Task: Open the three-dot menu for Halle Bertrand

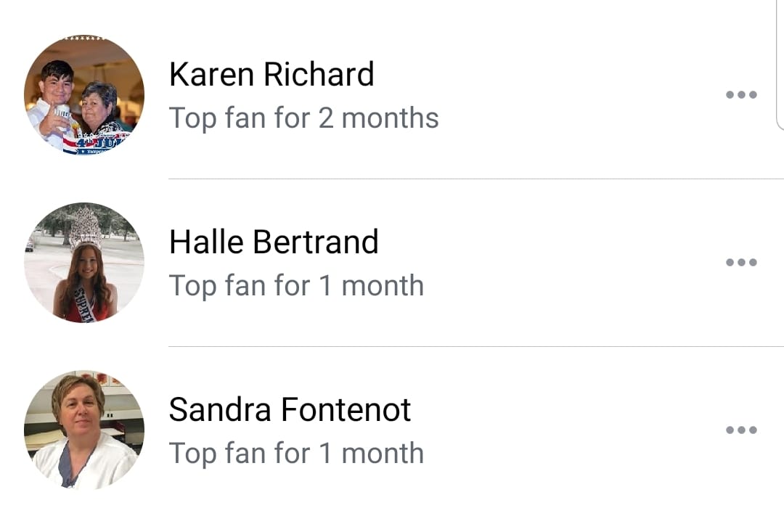Action: [741, 262]
